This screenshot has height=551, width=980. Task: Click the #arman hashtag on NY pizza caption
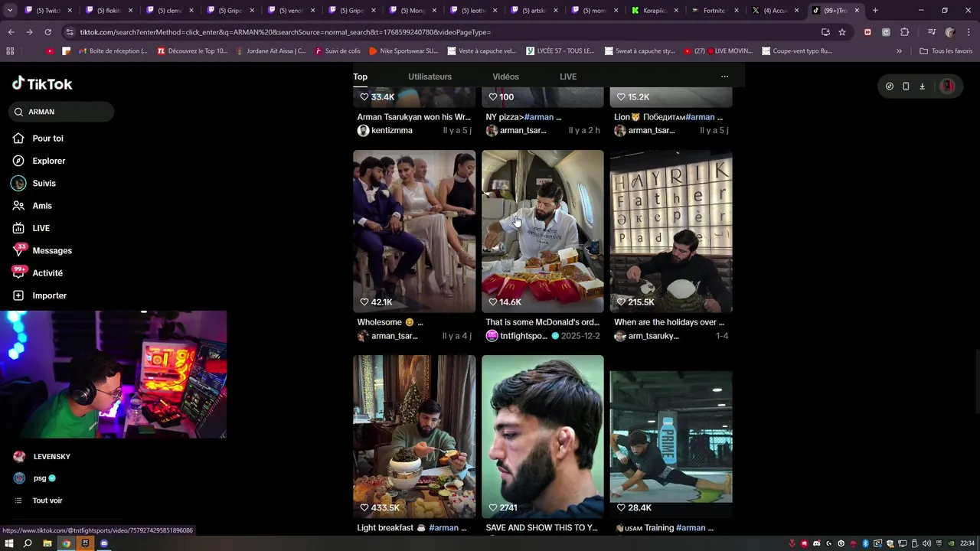click(539, 117)
